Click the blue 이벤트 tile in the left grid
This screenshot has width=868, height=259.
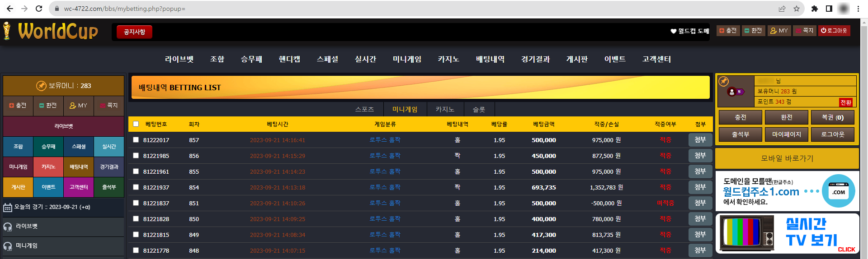click(x=48, y=187)
